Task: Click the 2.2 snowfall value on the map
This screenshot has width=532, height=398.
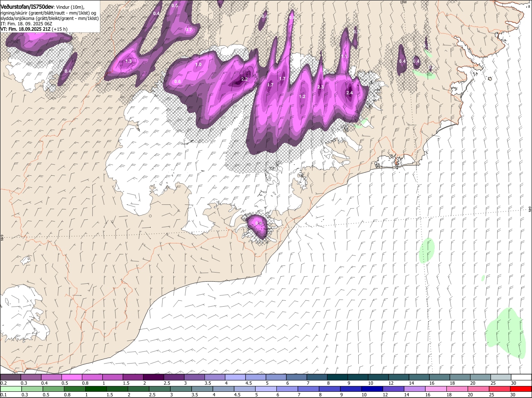Action: click(x=244, y=79)
